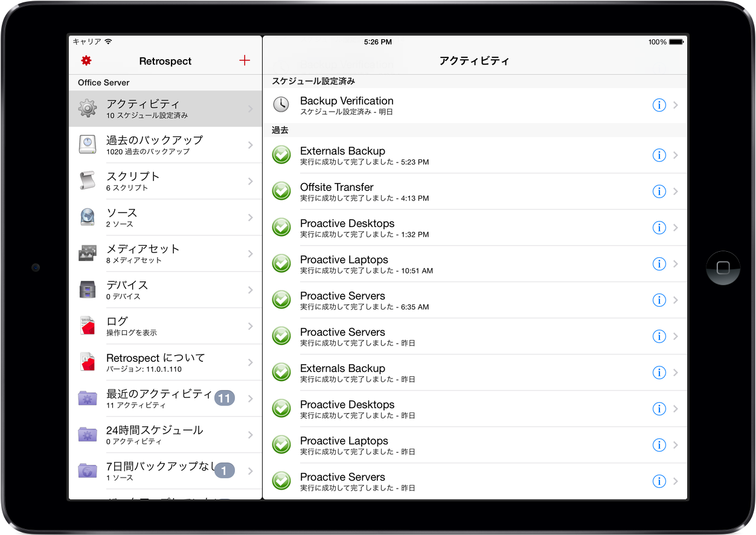The width and height of the screenshot is (756, 535).
Task: Tap the battery indicator in the status bar
Action: click(x=676, y=42)
